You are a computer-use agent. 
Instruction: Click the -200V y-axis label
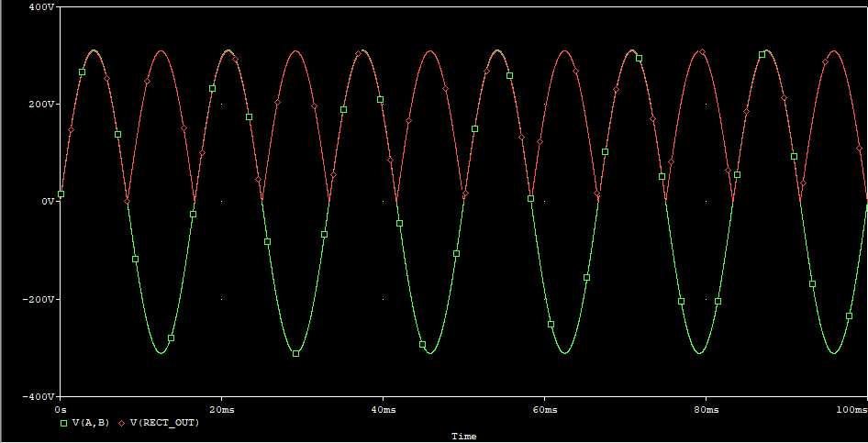pyautogui.click(x=39, y=299)
